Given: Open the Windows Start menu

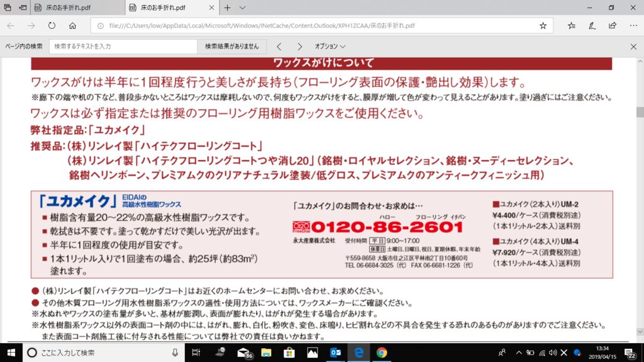Looking at the screenshot, I should pyautogui.click(x=11, y=353).
